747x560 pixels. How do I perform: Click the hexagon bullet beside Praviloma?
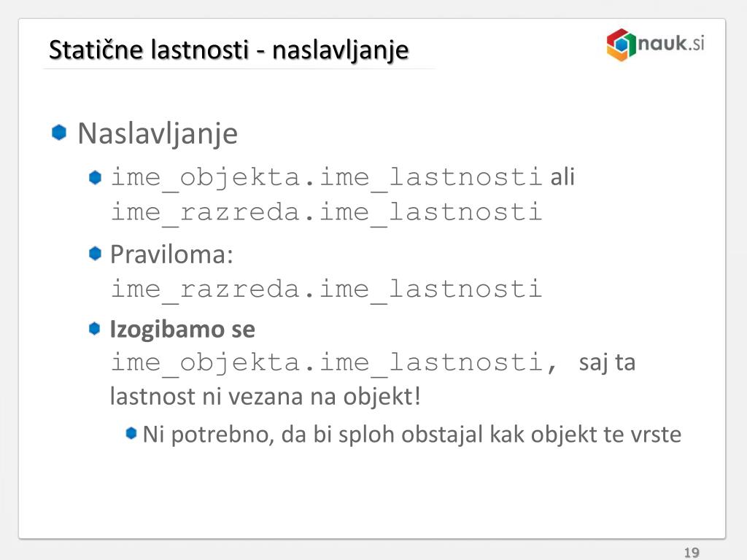pos(96,253)
